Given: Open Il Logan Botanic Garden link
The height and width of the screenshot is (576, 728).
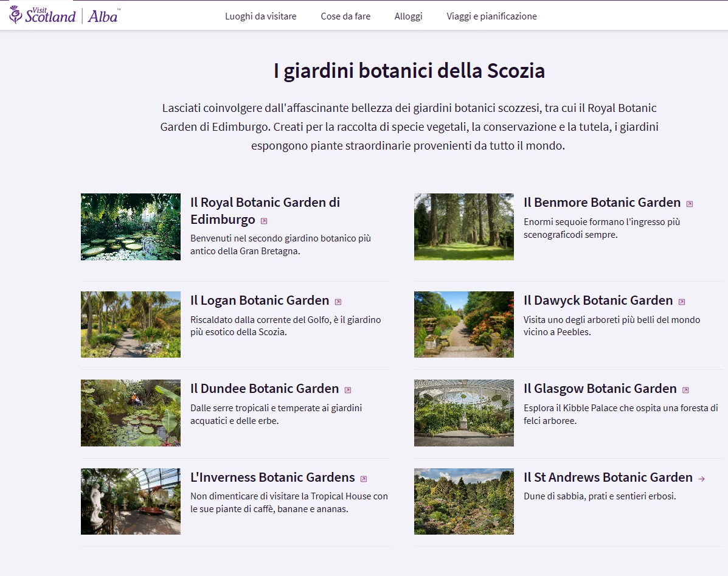Looking at the screenshot, I should click(x=260, y=300).
